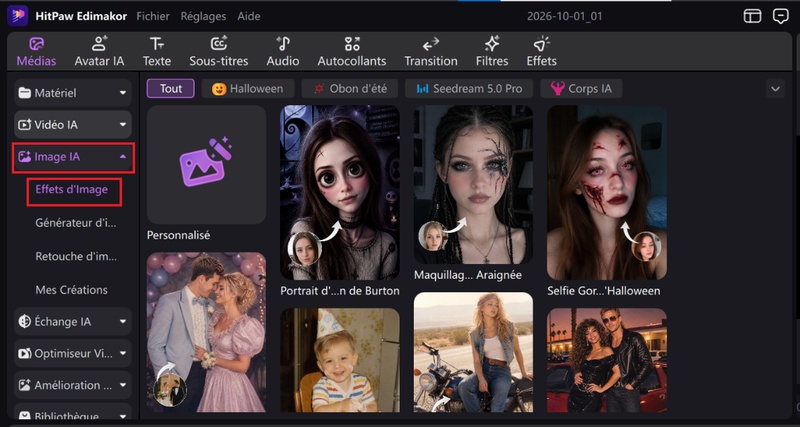Screen dimensions: 800x427
Task: Select the Halloween filter tab
Action: 247,88
